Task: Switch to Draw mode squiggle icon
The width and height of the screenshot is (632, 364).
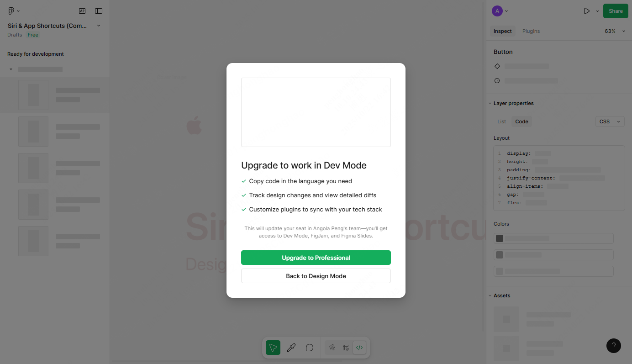Action: tap(332, 348)
